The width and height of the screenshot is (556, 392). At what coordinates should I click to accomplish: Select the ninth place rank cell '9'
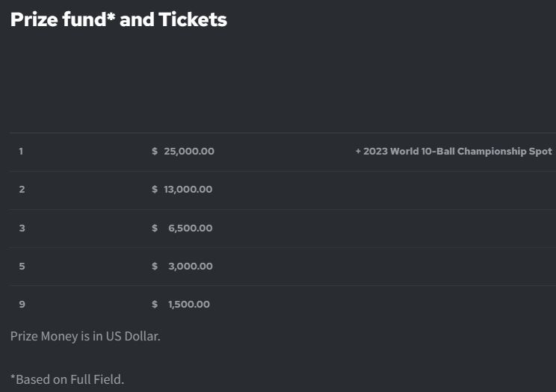click(22, 304)
